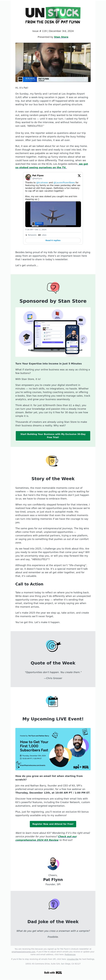Click Read 6 replies on tweet
The height and width of the screenshot is (980, 106).
point(53,240)
